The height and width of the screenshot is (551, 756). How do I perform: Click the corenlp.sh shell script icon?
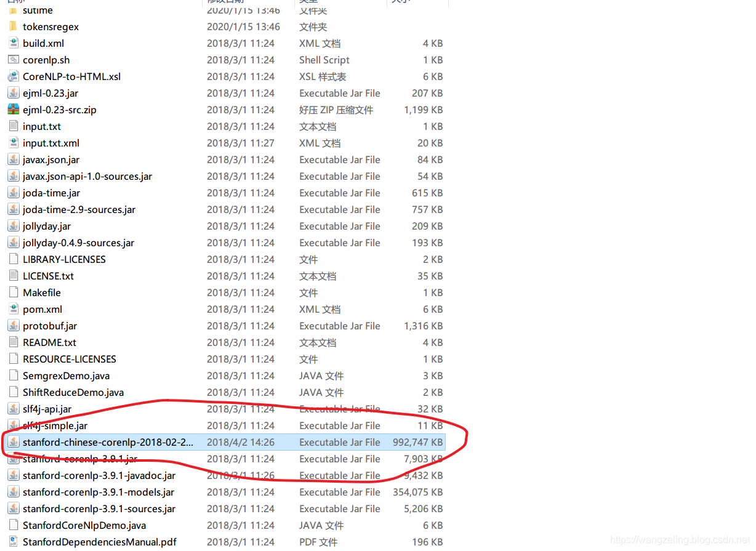(13, 60)
